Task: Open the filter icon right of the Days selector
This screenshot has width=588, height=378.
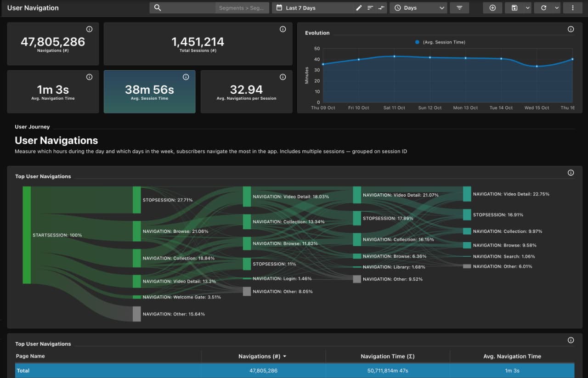Action: click(459, 8)
